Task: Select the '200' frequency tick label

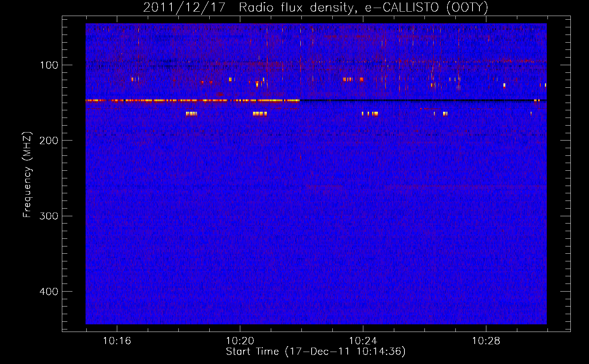Action: click(x=49, y=141)
